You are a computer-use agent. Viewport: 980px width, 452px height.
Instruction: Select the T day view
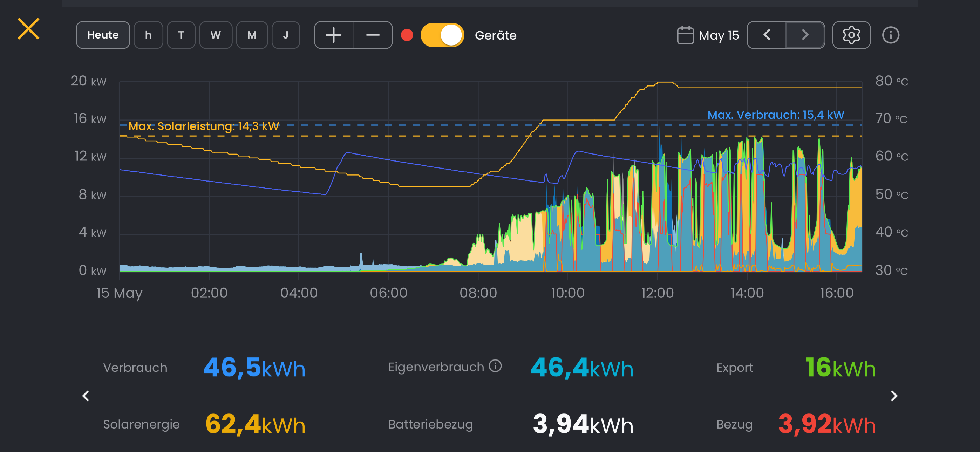pyautogui.click(x=181, y=35)
